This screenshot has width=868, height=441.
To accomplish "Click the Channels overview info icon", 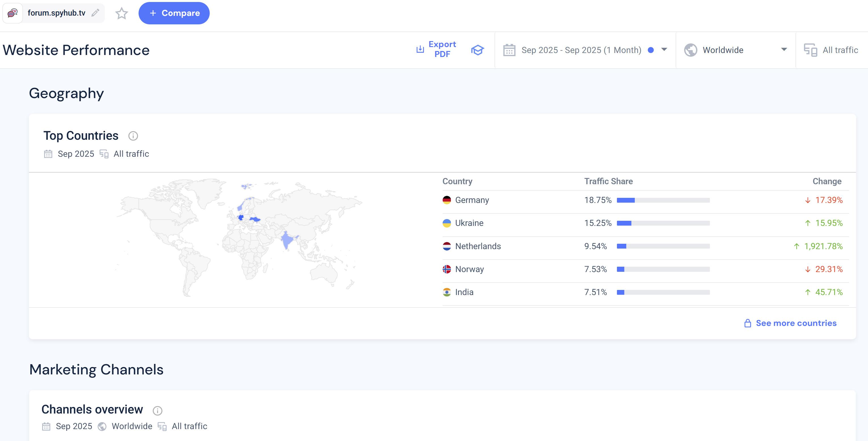I will point(157,410).
